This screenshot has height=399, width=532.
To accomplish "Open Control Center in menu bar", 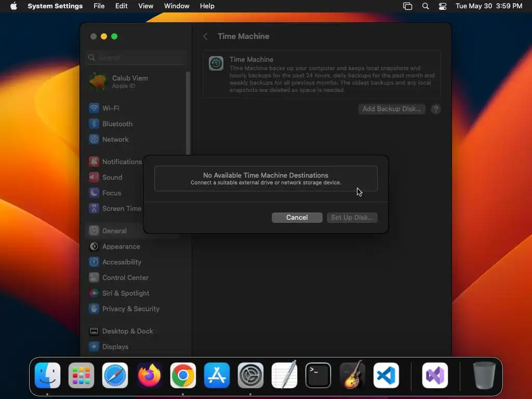I will point(443,6).
